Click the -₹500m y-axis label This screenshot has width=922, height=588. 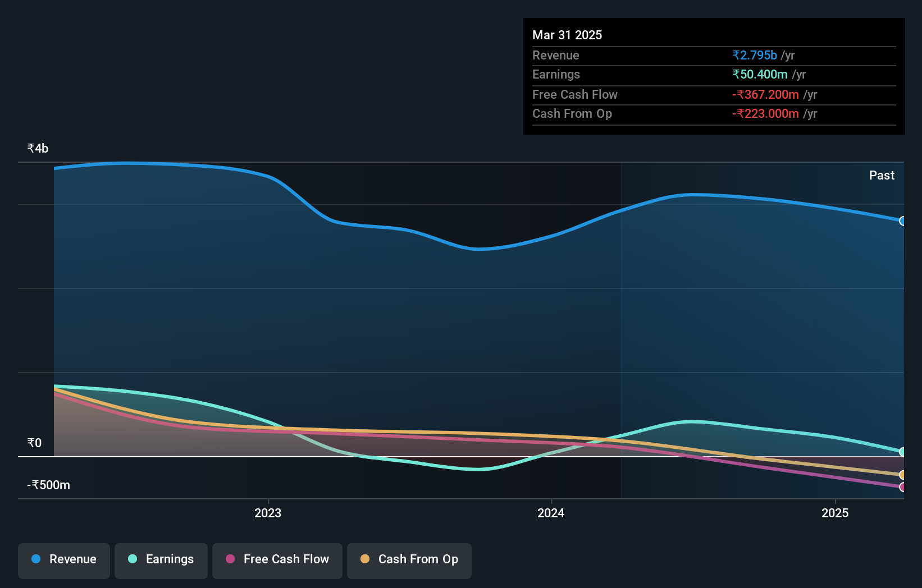[x=49, y=485]
